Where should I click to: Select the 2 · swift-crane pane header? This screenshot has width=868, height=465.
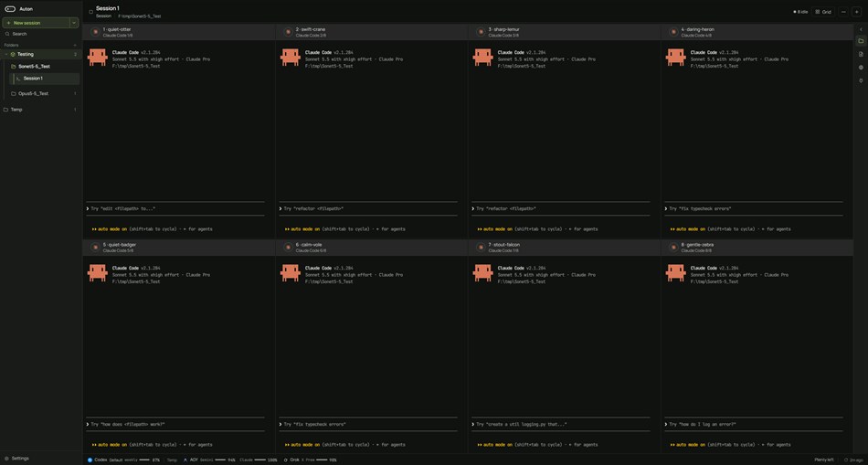click(372, 32)
